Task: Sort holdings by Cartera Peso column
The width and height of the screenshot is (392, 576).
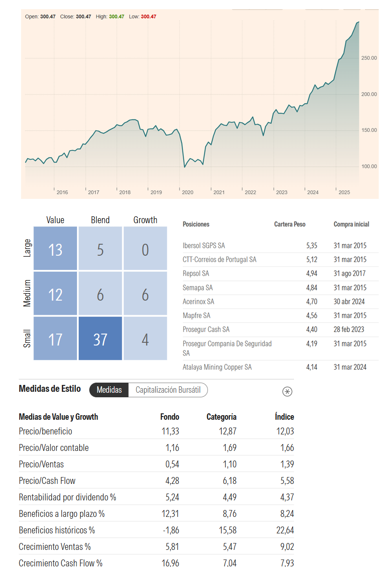Action: click(x=289, y=224)
